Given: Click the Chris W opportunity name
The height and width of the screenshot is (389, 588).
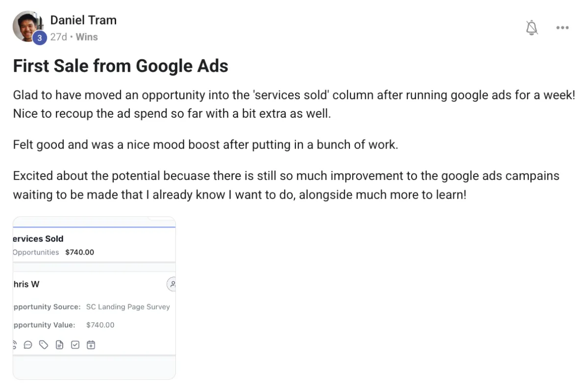Looking at the screenshot, I should pos(26,285).
